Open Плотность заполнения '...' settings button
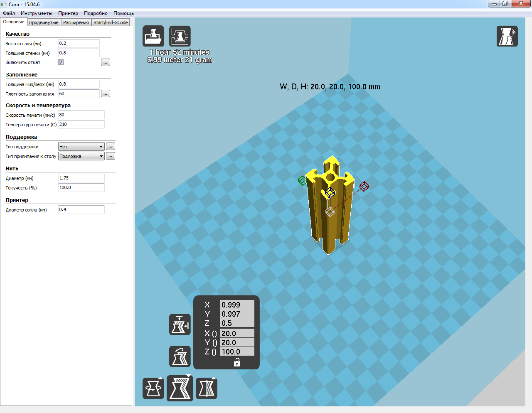 [x=106, y=94]
